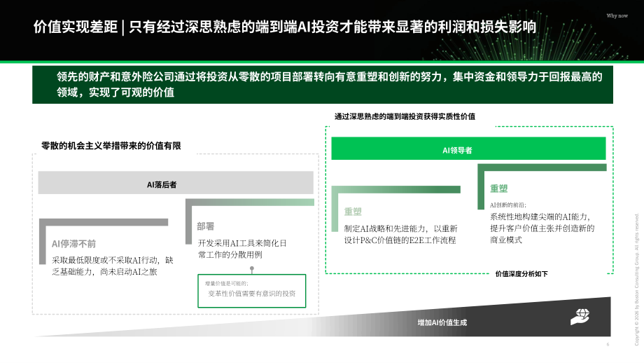The height and width of the screenshot is (363, 644).
Task: Select the text "采取最低限度或不采取AI行动" paragraph
Action: pos(113,266)
